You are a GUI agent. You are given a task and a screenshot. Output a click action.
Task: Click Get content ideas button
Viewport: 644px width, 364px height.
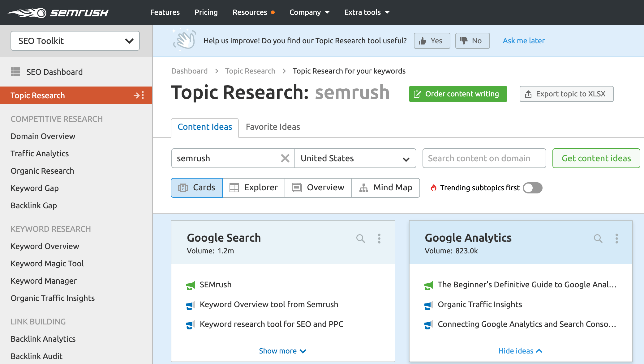596,158
